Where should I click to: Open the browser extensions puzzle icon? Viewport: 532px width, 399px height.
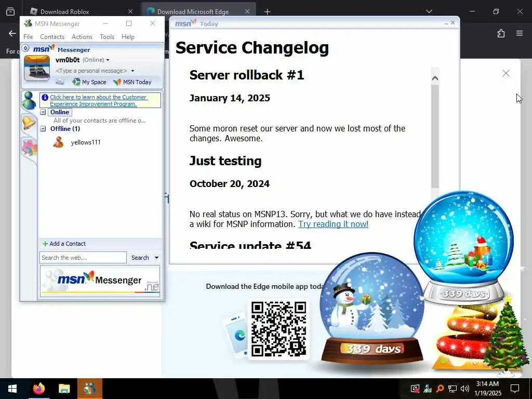501,33
